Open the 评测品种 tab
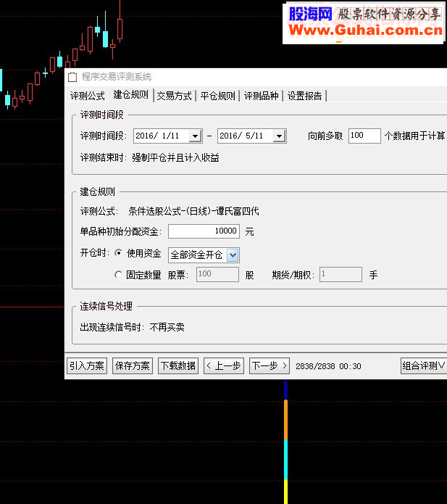This screenshot has height=504, width=447. point(261,96)
